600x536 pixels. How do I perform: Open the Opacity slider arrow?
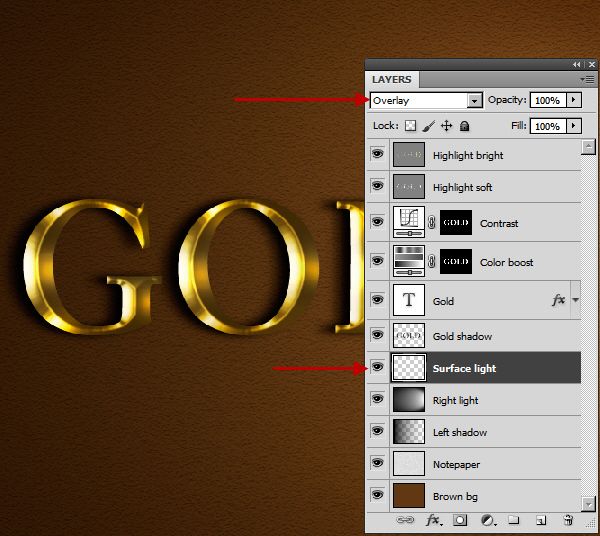pos(574,100)
